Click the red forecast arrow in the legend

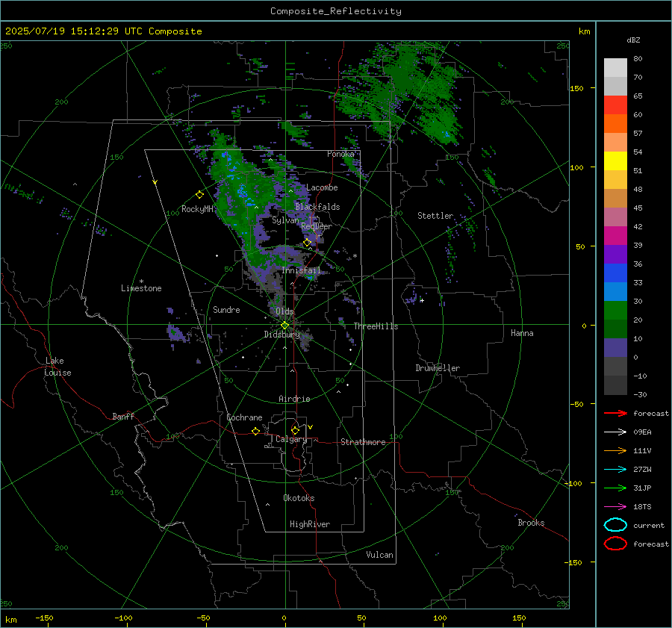pos(615,413)
